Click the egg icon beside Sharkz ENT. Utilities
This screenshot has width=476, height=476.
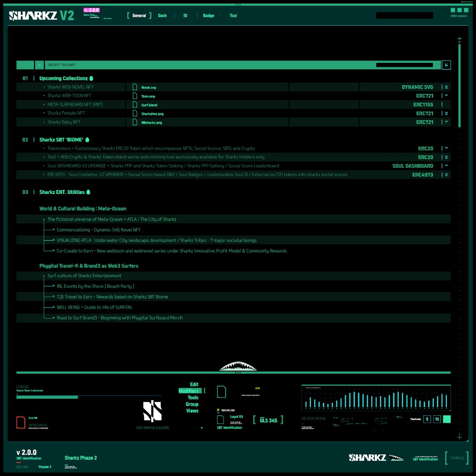coord(88,192)
